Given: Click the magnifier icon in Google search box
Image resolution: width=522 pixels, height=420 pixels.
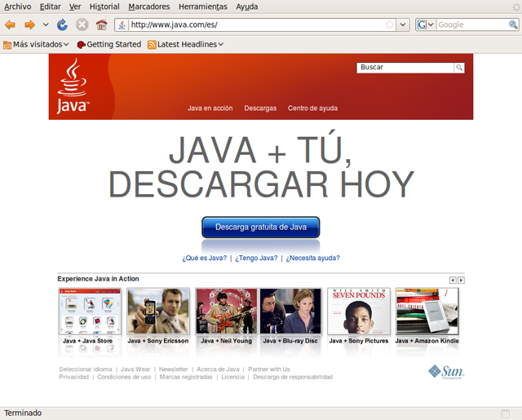Looking at the screenshot, I should tap(513, 25).
